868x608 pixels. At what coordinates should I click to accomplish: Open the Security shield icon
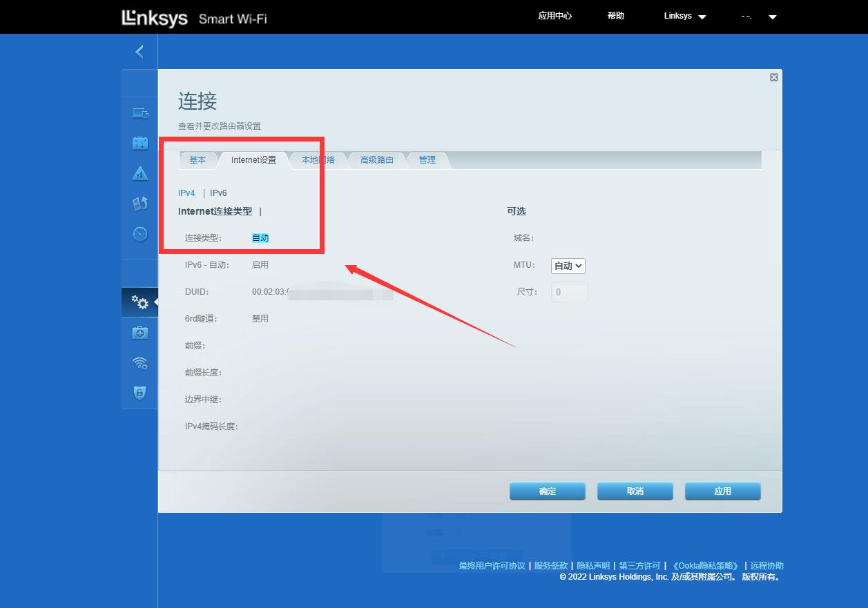[139, 393]
